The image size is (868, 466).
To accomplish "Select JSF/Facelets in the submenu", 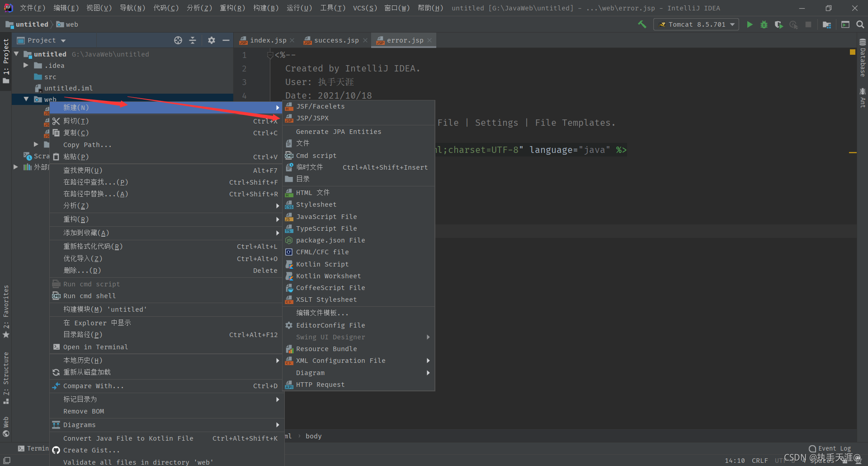I will (x=359, y=106).
